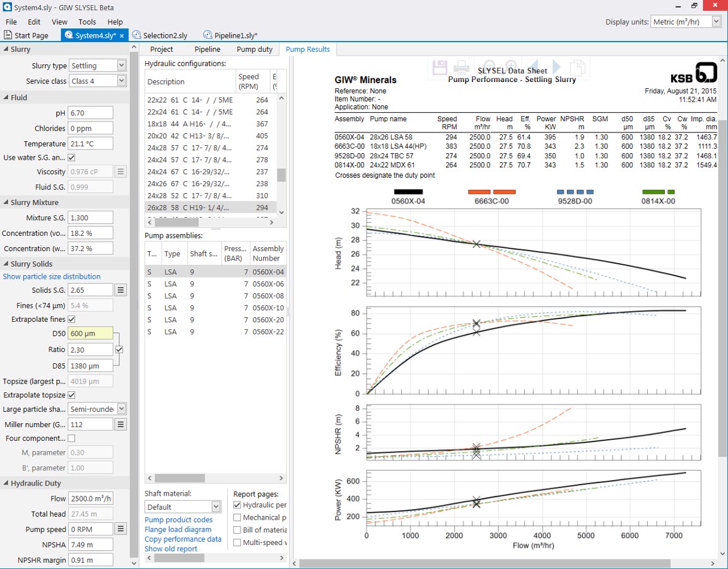Click the orange 6663C-00 legend swatch
728x569 pixels.
point(491,192)
